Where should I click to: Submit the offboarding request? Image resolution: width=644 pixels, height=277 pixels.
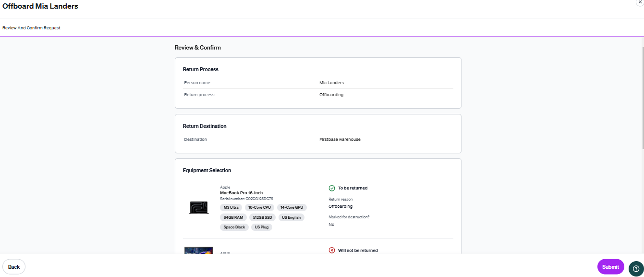click(x=610, y=267)
